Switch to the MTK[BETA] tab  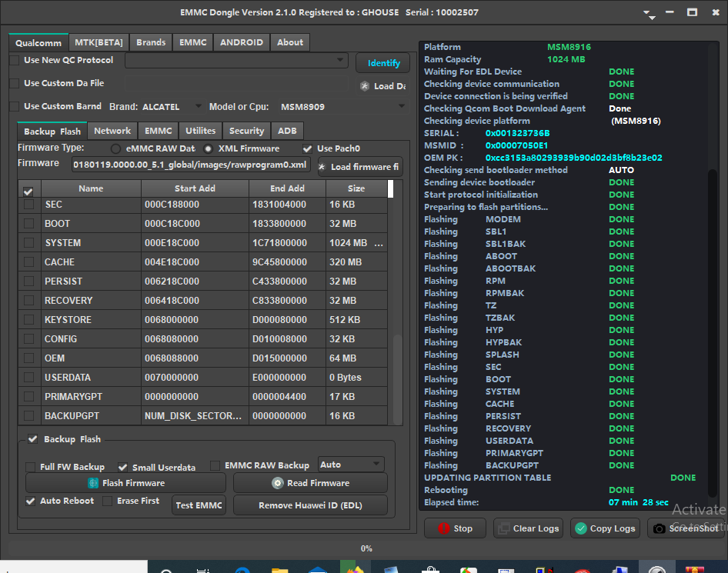click(x=99, y=42)
